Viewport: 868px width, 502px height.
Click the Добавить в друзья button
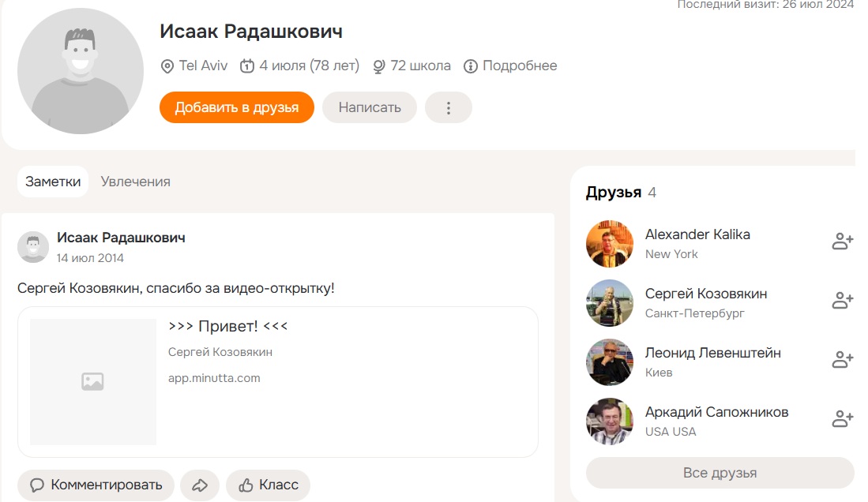point(237,107)
